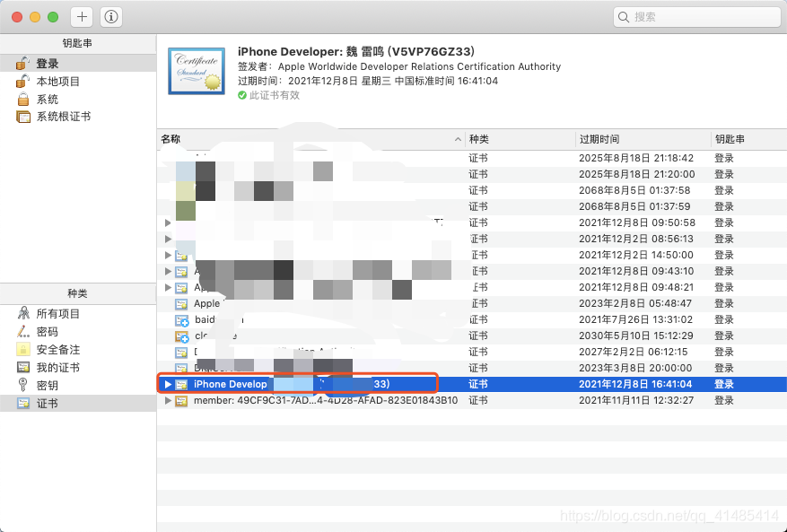Viewport: 787px width, 532px height.
Task: Select the iPhone Develop certificate name
Action: (x=231, y=384)
